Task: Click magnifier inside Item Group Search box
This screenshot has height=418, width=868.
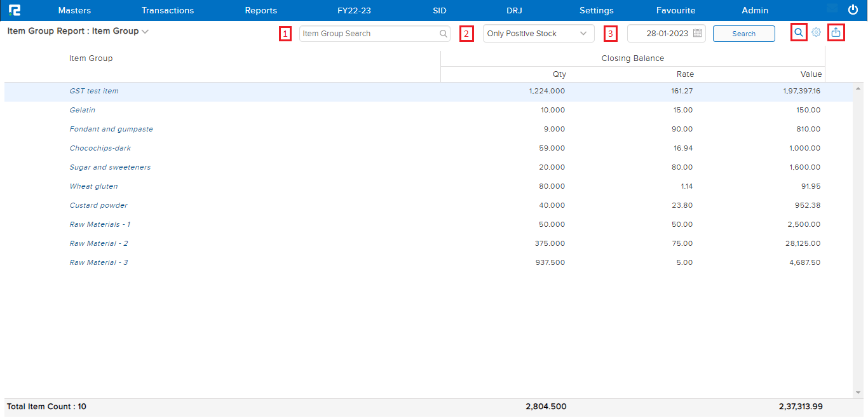Action: (444, 34)
